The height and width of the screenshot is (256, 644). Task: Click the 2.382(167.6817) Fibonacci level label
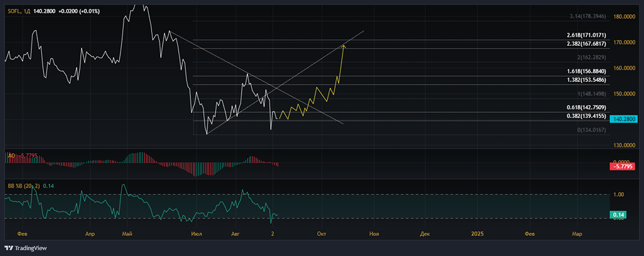click(586, 44)
